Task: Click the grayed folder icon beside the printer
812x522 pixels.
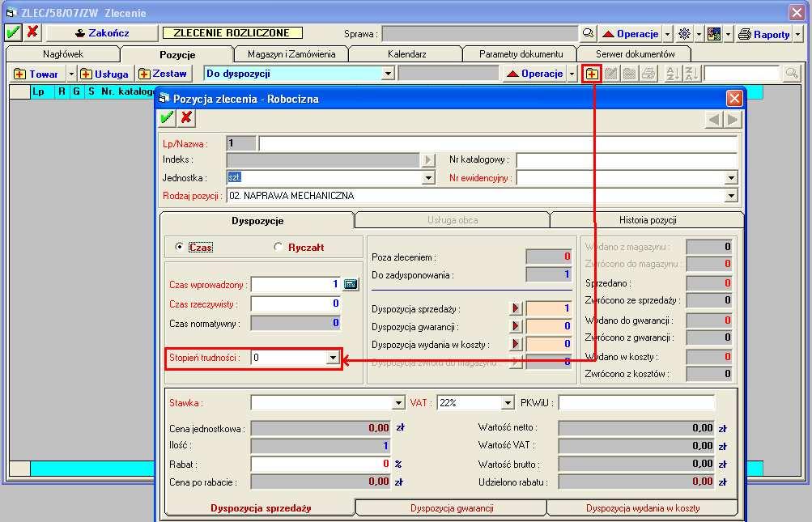Action: pyautogui.click(x=629, y=74)
